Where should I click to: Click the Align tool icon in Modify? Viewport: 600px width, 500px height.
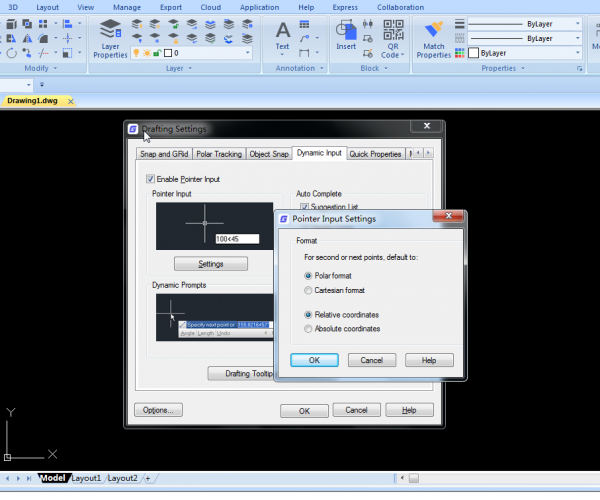coord(67,24)
